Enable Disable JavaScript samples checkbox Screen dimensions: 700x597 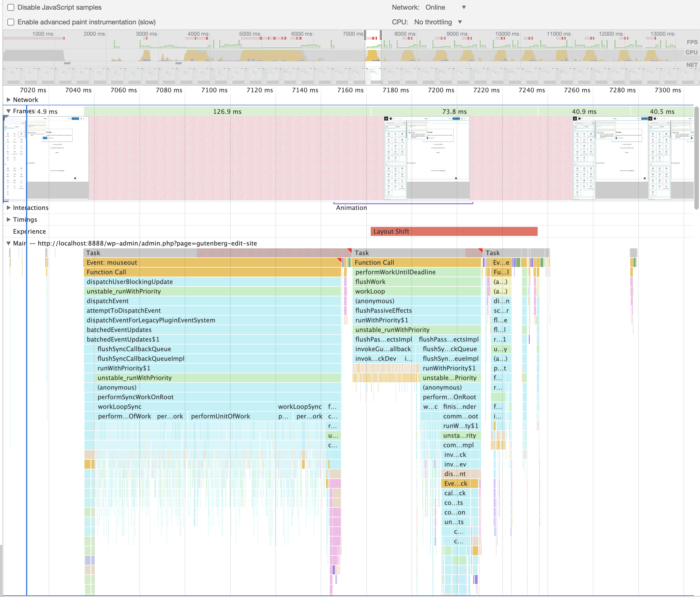[x=11, y=7]
